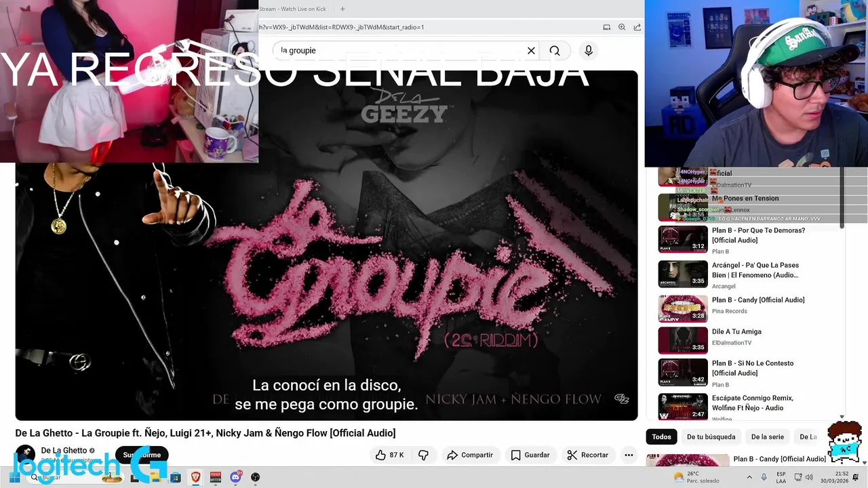Screen dimensions: 868x488
Task: Click channel name Pina Records
Action: pos(730,311)
